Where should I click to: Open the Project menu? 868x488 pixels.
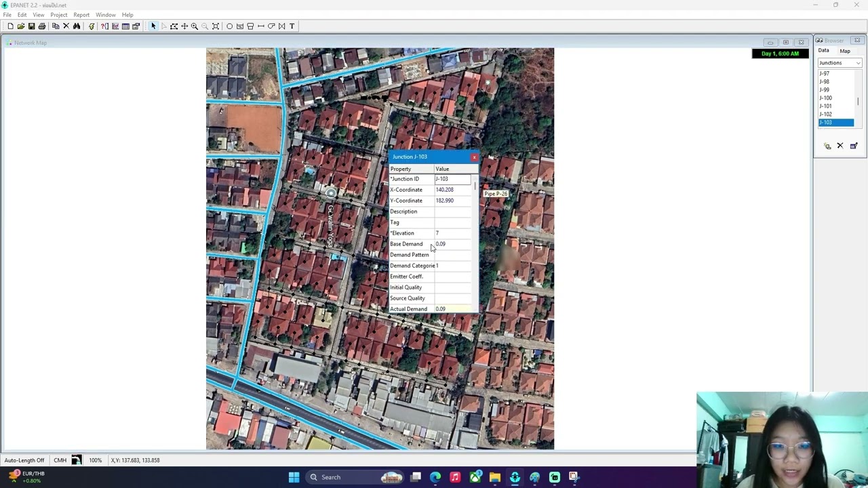(x=59, y=15)
